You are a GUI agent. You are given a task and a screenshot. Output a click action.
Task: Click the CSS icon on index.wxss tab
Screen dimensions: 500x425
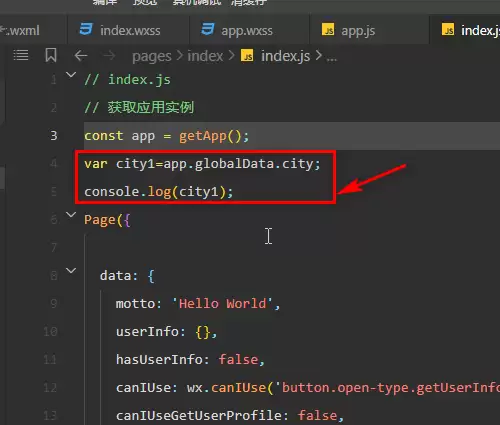(x=86, y=29)
